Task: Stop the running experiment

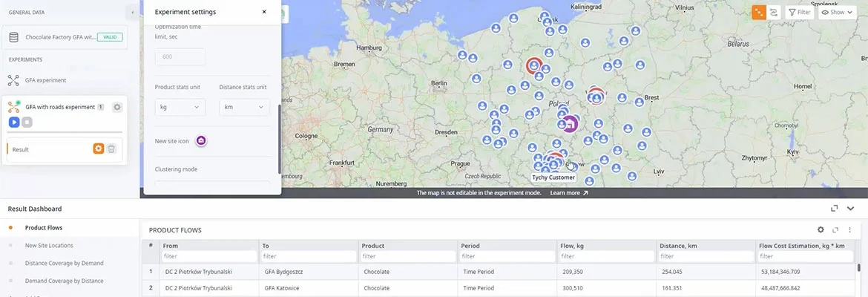Action: 27,122
